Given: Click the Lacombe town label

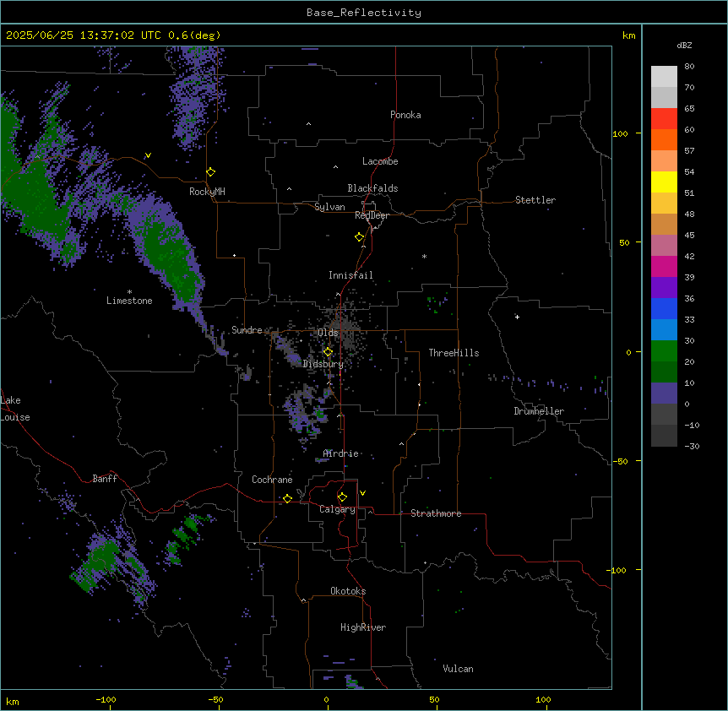Looking at the screenshot, I should coord(380,161).
